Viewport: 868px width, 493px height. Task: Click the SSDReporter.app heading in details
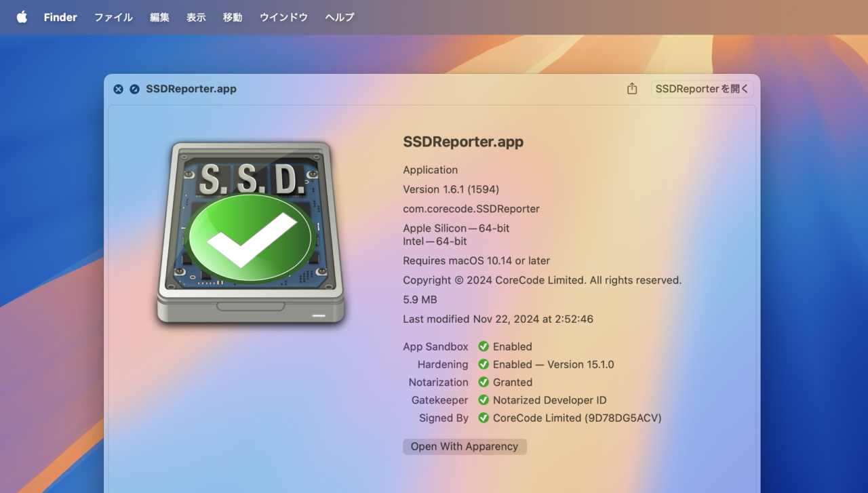pos(463,142)
